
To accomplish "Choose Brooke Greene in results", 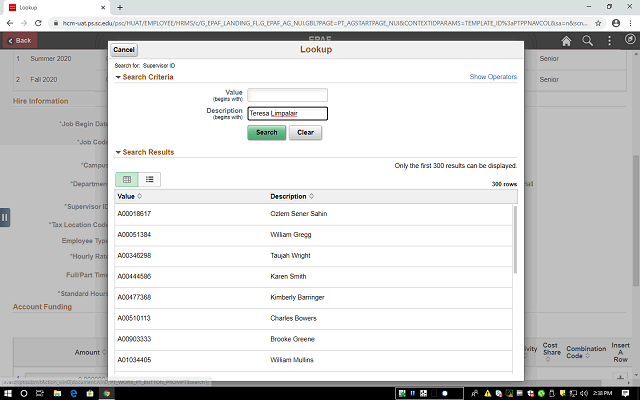I will pos(292,339).
